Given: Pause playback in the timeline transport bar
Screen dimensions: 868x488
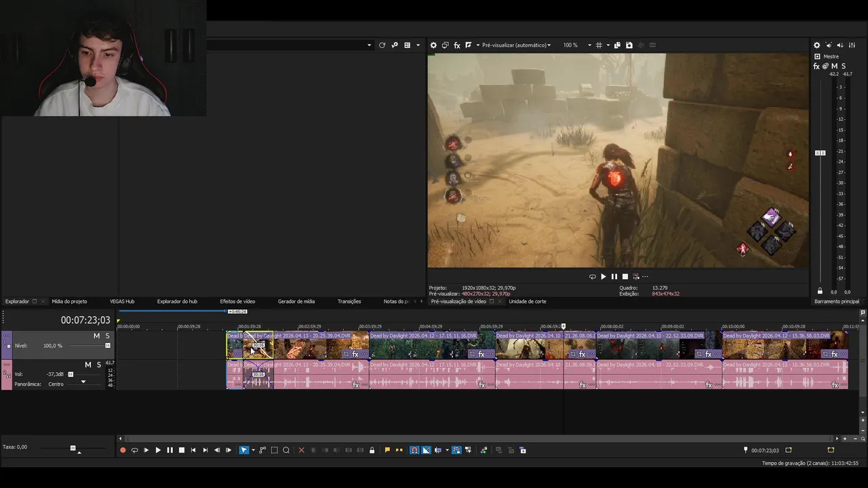Looking at the screenshot, I should [x=170, y=450].
